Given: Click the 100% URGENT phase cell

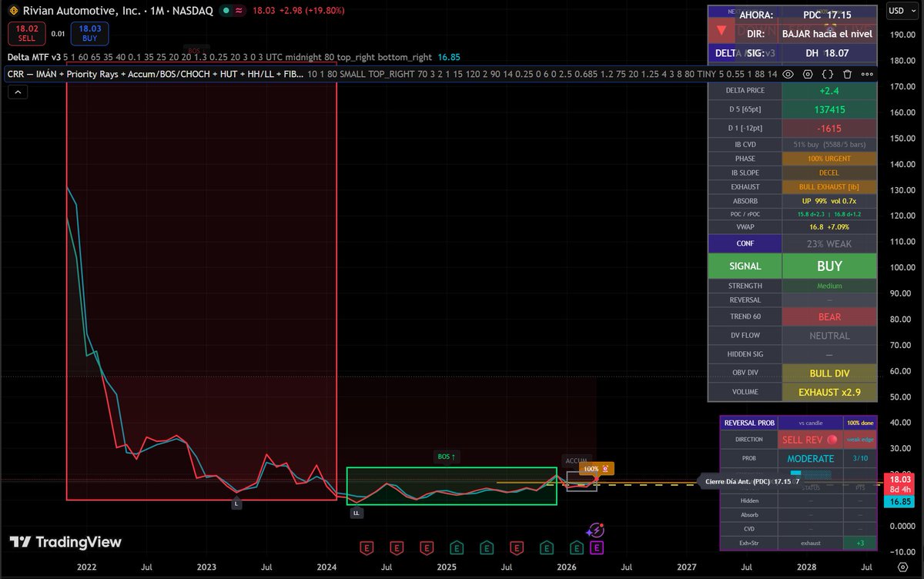Looking at the screenshot, I should pos(829,159).
